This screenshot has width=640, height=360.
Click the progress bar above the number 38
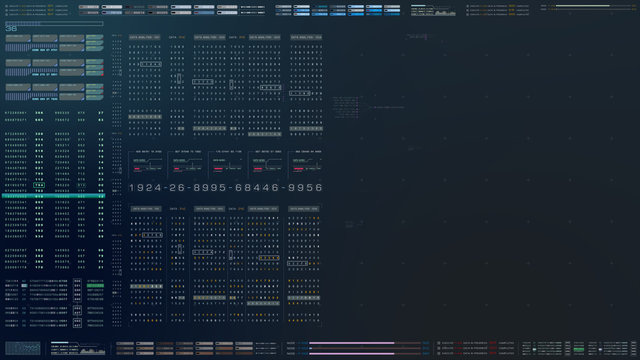click(54, 24)
